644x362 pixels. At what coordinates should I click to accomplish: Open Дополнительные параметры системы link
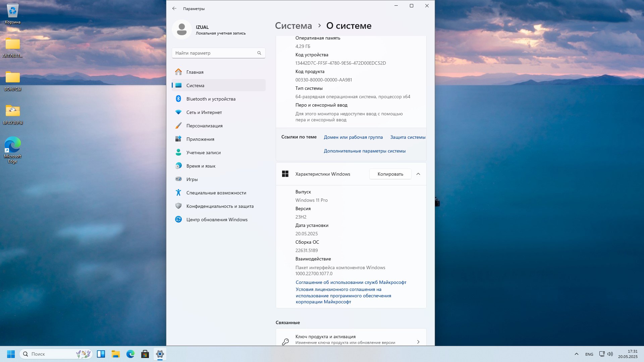coord(365,151)
